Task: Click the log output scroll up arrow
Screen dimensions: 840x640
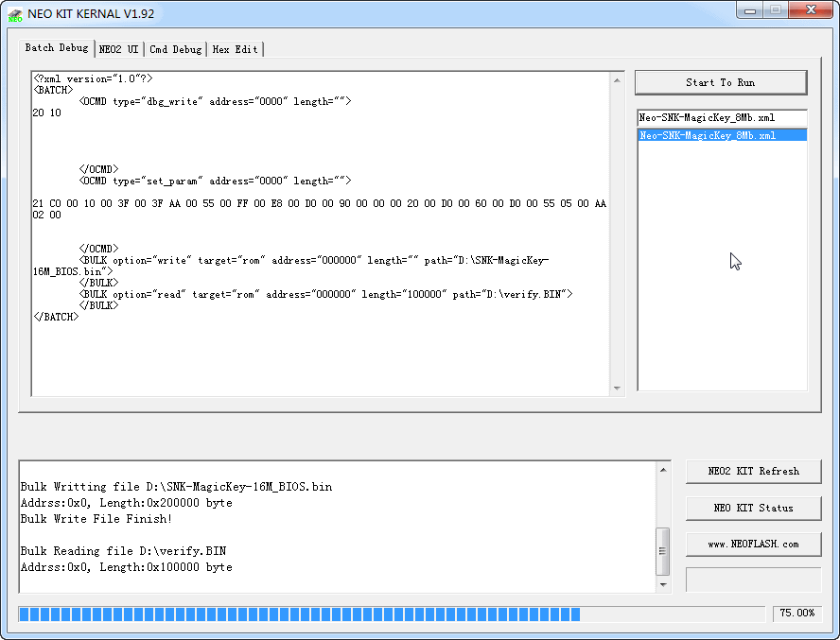Action: (x=663, y=470)
